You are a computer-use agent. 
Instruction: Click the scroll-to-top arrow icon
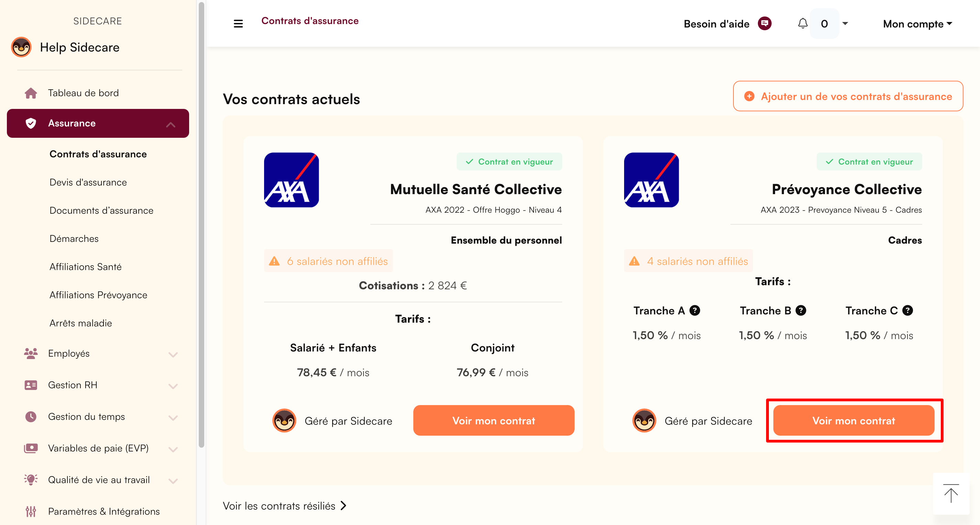951,493
